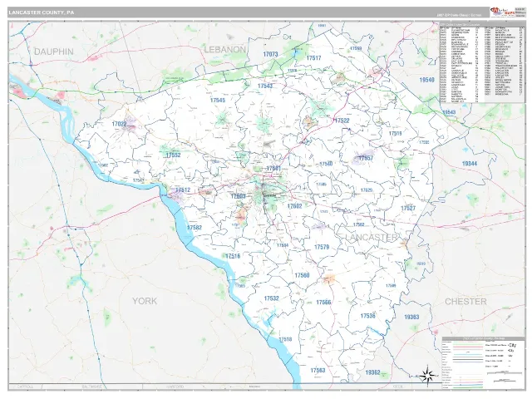The image size is (532, 399).
Task: Click ZIP code 17022 label
Action: coord(119,124)
